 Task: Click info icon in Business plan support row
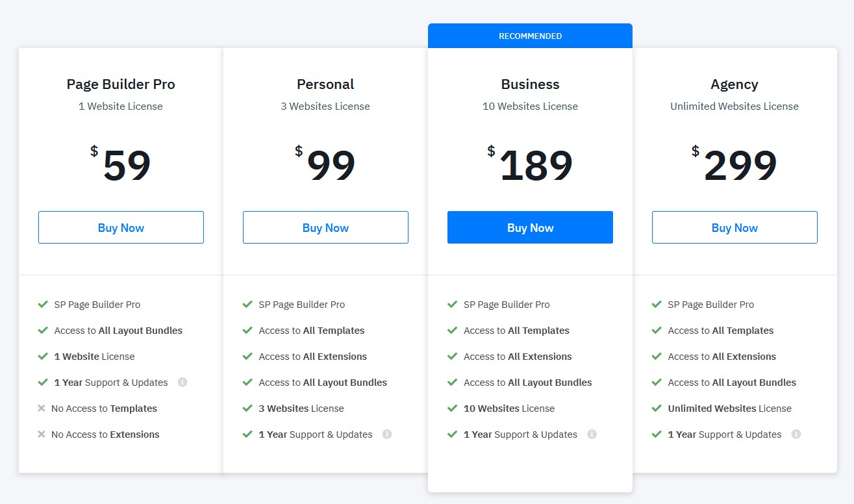592,435
